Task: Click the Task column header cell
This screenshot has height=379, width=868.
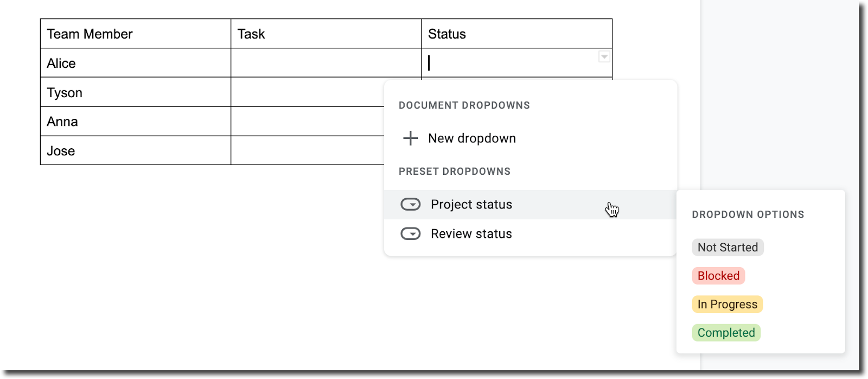Action: pos(326,34)
